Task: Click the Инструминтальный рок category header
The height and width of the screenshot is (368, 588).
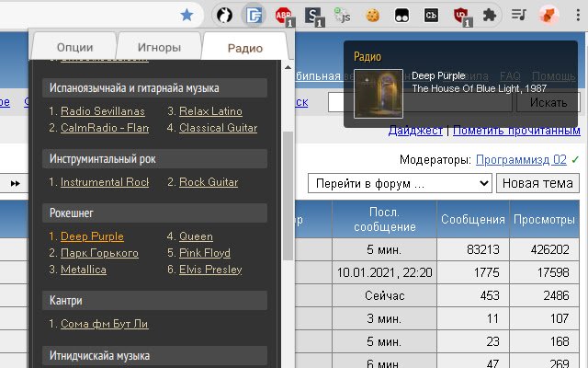Action: (x=154, y=159)
